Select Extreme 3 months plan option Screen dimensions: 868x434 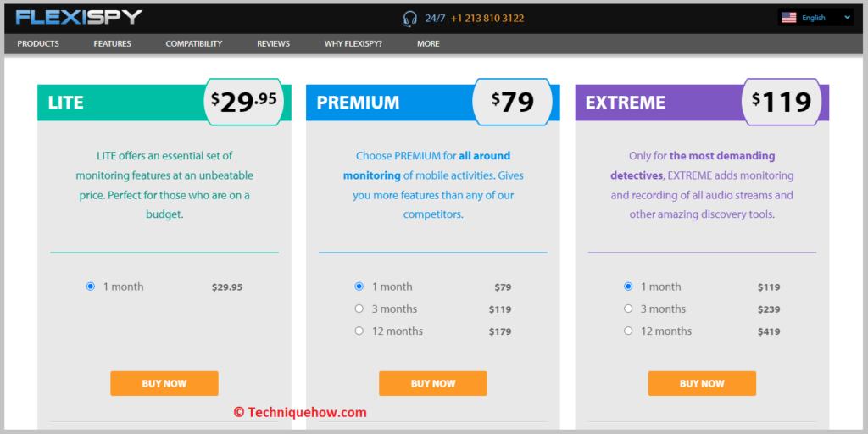click(x=628, y=309)
